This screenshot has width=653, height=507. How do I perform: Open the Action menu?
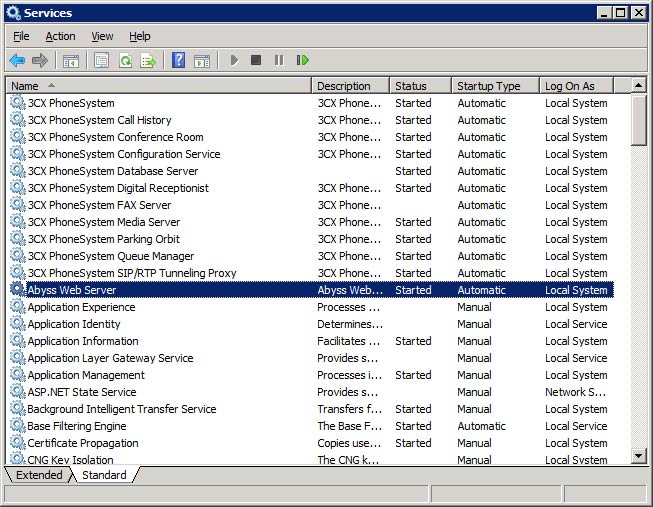click(x=60, y=37)
